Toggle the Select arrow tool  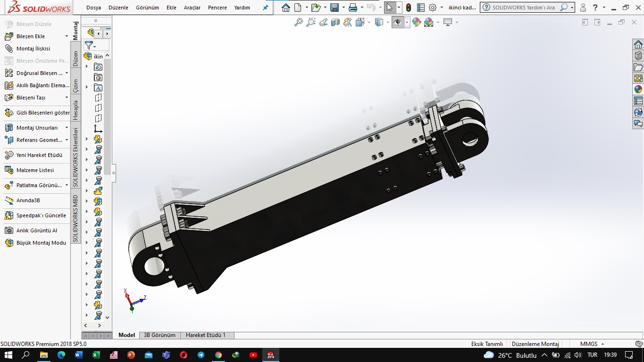click(389, 8)
